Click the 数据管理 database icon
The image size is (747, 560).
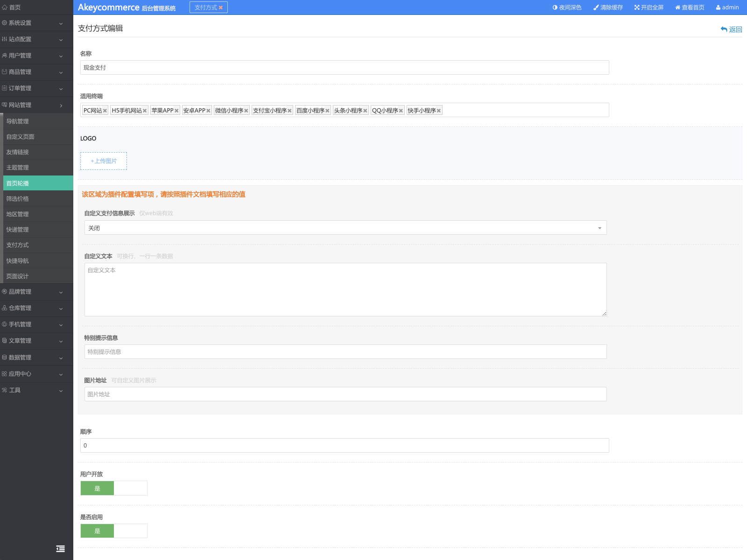coord(5,357)
